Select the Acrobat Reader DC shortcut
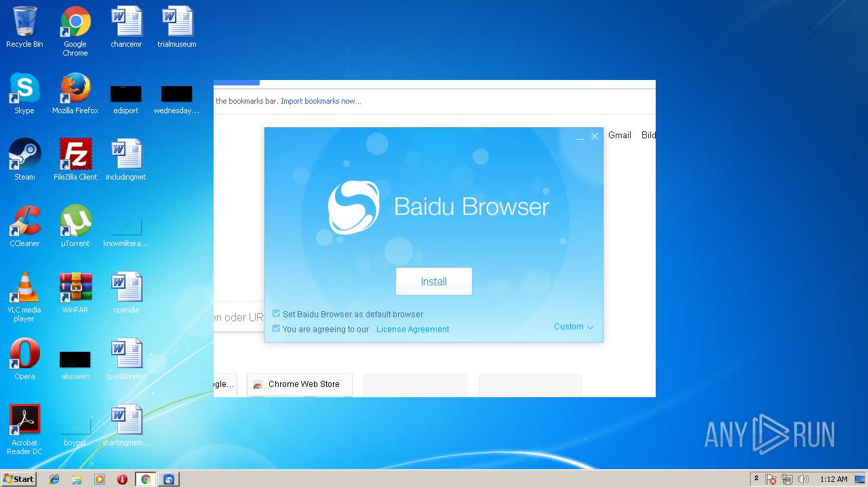This screenshot has height=488, width=868. click(x=24, y=430)
